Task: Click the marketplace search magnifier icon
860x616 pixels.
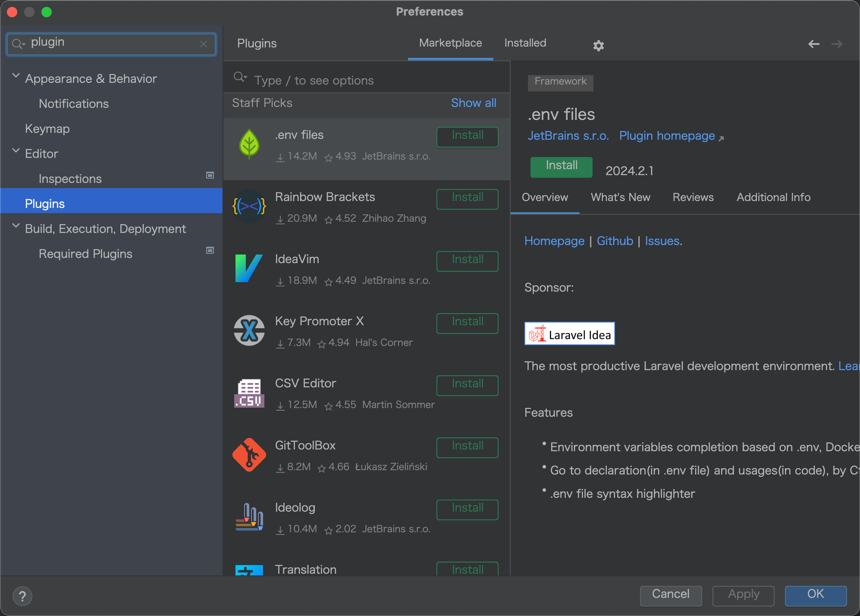Action: click(239, 77)
